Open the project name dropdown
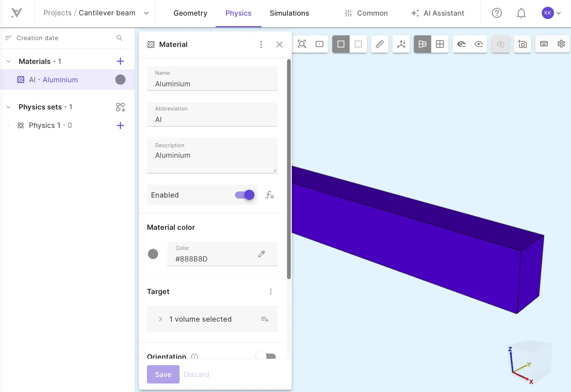This screenshot has width=571, height=392. 147,13
